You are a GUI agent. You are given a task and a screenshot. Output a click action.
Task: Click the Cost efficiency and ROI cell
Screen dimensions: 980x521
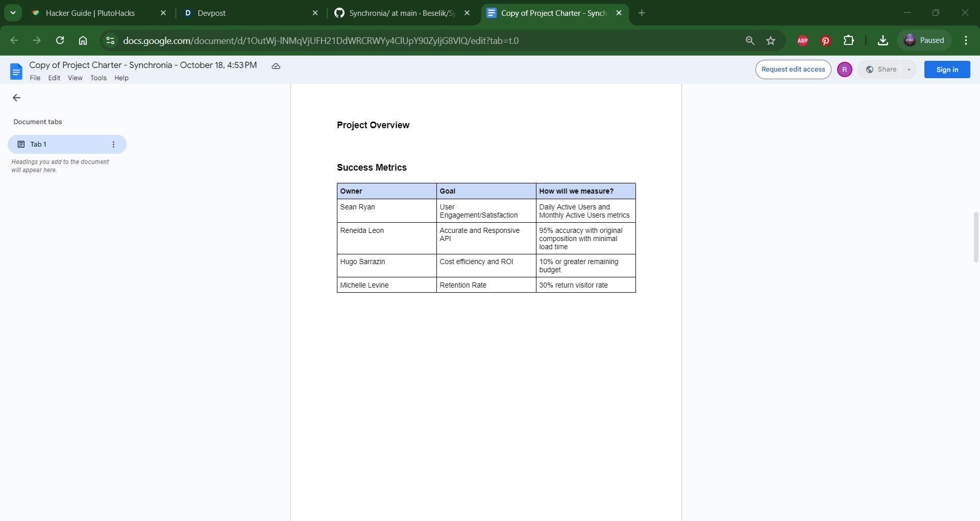click(x=486, y=266)
